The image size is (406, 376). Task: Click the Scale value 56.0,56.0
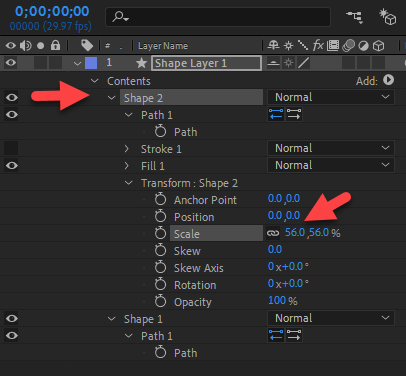307,233
